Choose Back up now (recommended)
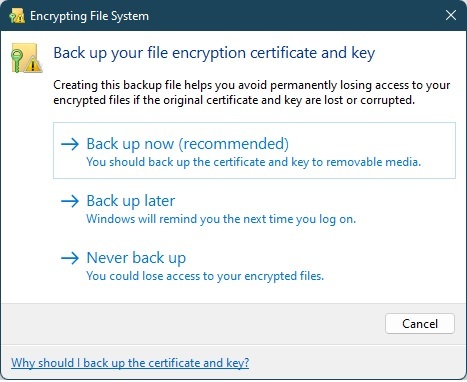The width and height of the screenshot is (467, 382). (x=254, y=150)
